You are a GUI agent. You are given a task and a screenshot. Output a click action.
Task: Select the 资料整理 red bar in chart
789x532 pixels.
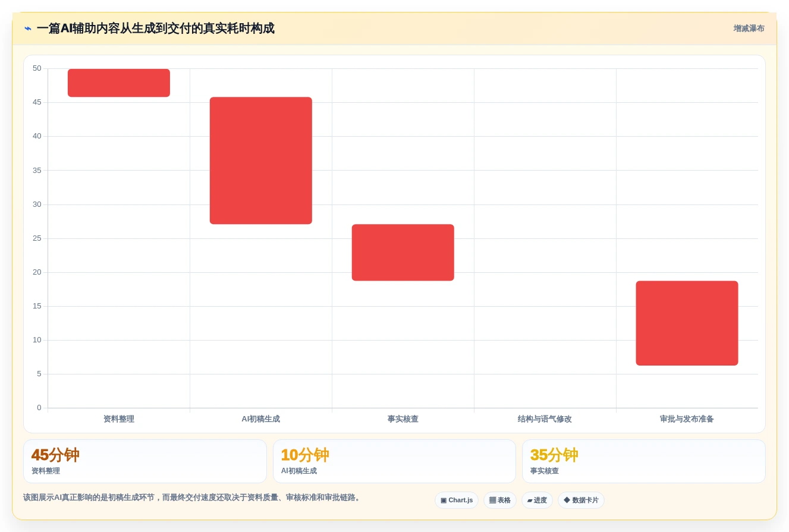tap(119, 83)
